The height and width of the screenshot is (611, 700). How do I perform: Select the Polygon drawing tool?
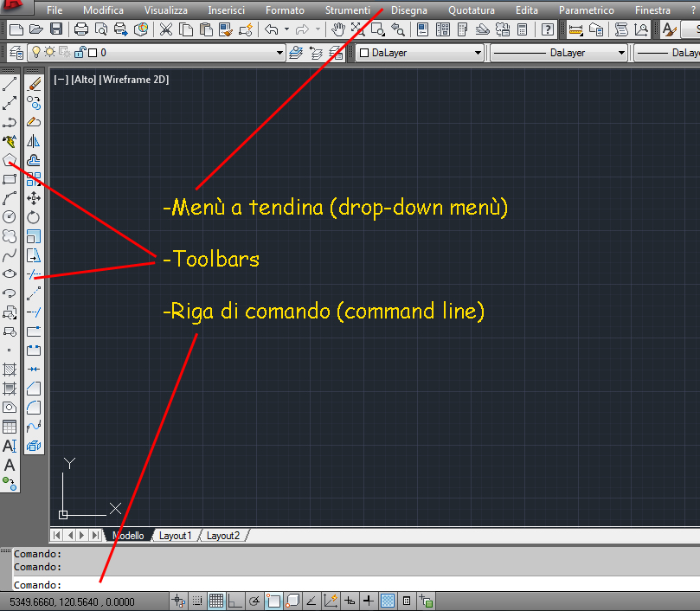tap(11, 158)
